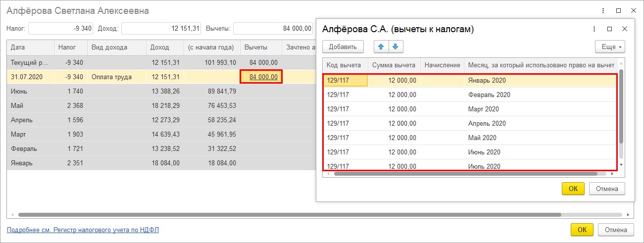The height and width of the screenshot is (243, 644).
Task: Select the Январь 2020 deduction row
Action: [x=470, y=80]
